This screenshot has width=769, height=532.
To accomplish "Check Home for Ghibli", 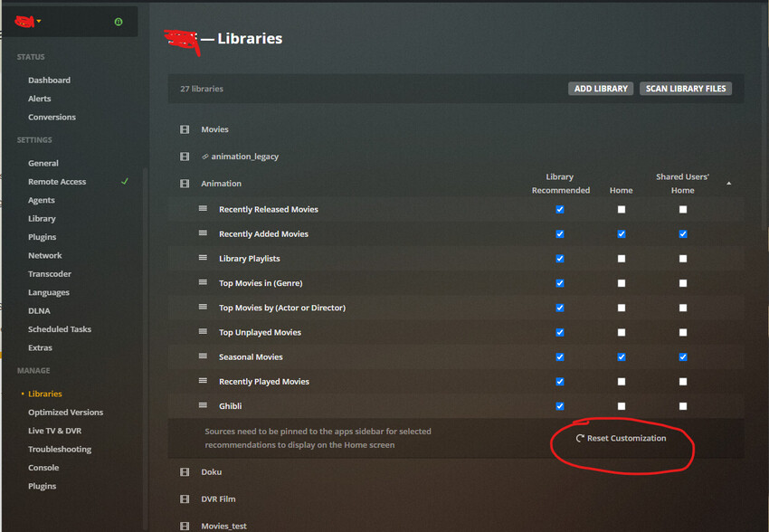I will [622, 406].
